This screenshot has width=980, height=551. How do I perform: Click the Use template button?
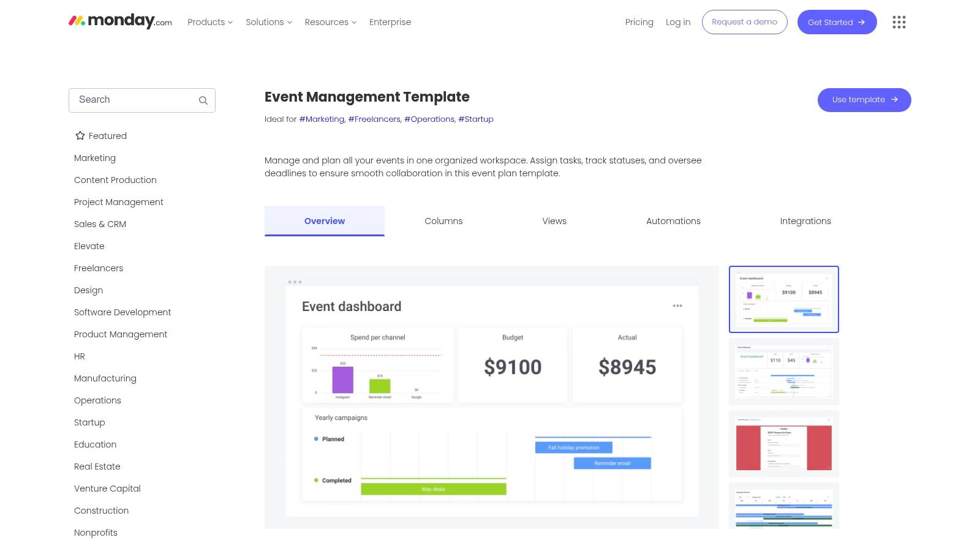864,99
